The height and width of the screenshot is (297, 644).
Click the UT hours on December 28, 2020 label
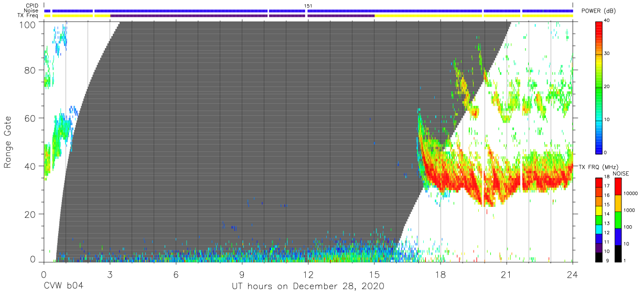tap(308, 287)
